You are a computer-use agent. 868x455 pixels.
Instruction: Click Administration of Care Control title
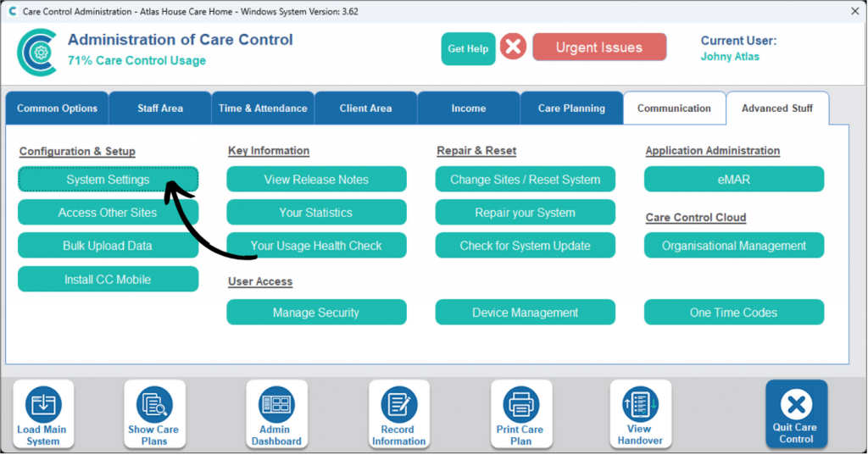pos(181,40)
